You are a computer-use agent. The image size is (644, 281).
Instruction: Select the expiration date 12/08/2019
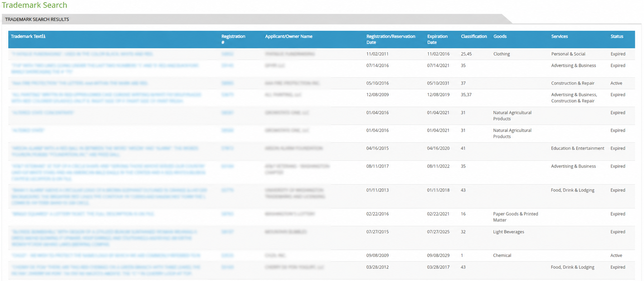(438, 95)
